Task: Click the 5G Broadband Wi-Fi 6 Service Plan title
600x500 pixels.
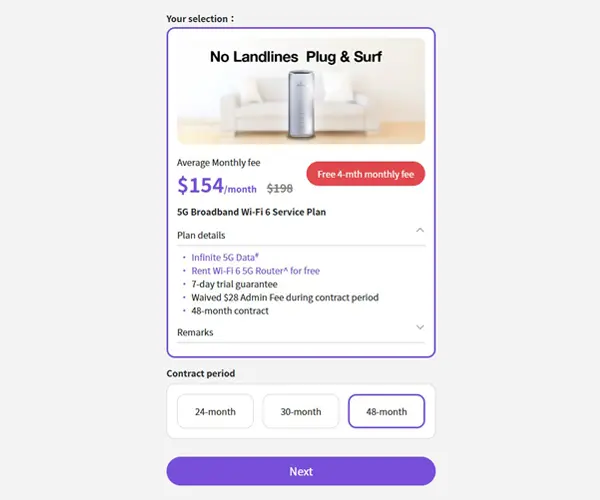Action: point(251,212)
